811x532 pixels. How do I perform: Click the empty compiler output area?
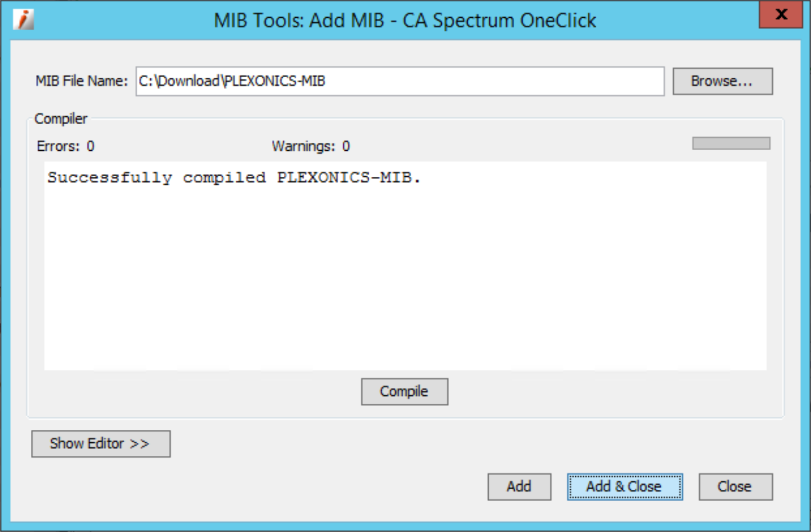tap(405, 282)
